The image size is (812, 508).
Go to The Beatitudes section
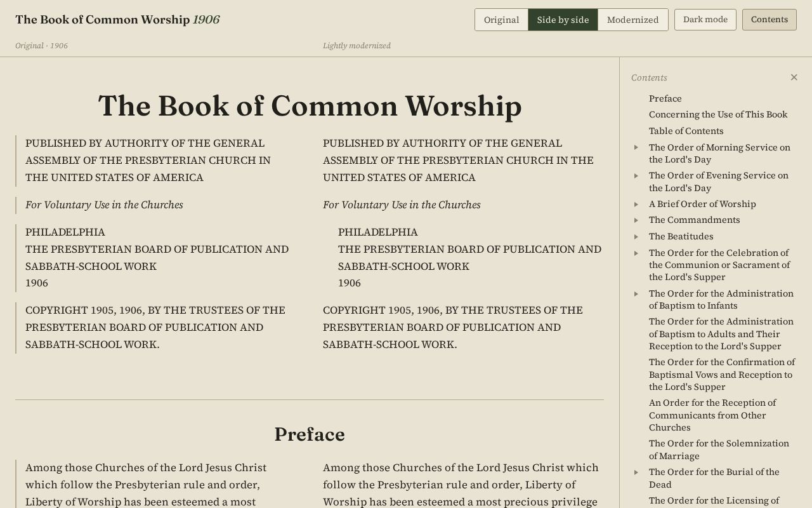click(x=681, y=236)
